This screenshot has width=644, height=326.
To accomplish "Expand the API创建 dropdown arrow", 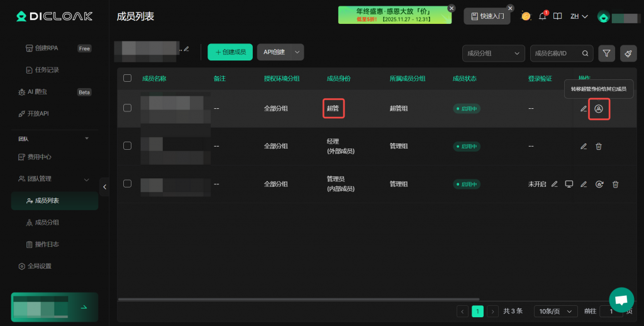I will point(297,52).
